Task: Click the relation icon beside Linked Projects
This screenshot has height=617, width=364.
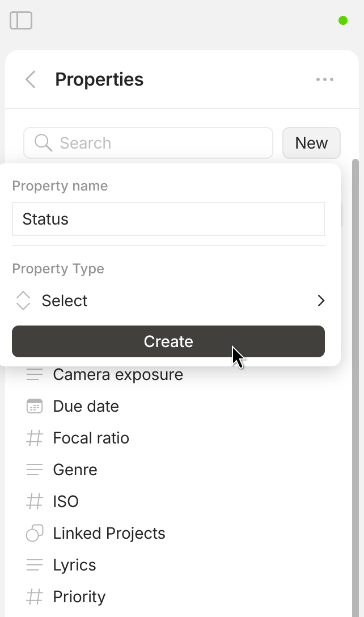Action: pyautogui.click(x=35, y=533)
